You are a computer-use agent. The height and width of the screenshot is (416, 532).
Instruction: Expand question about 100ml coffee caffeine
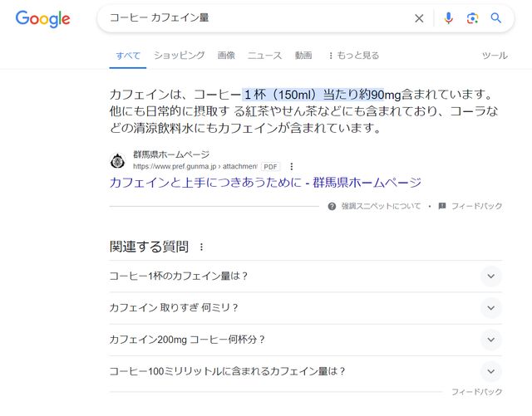coord(490,371)
